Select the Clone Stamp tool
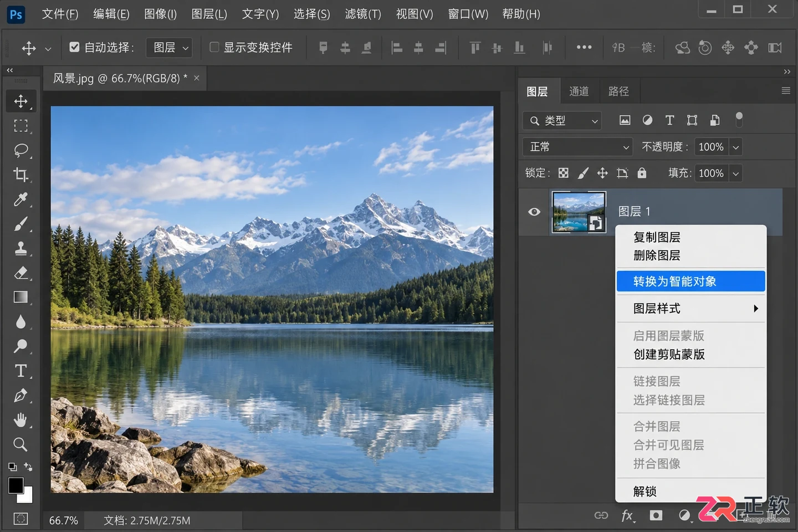This screenshot has height=532, width=798. tap(21, 248)
